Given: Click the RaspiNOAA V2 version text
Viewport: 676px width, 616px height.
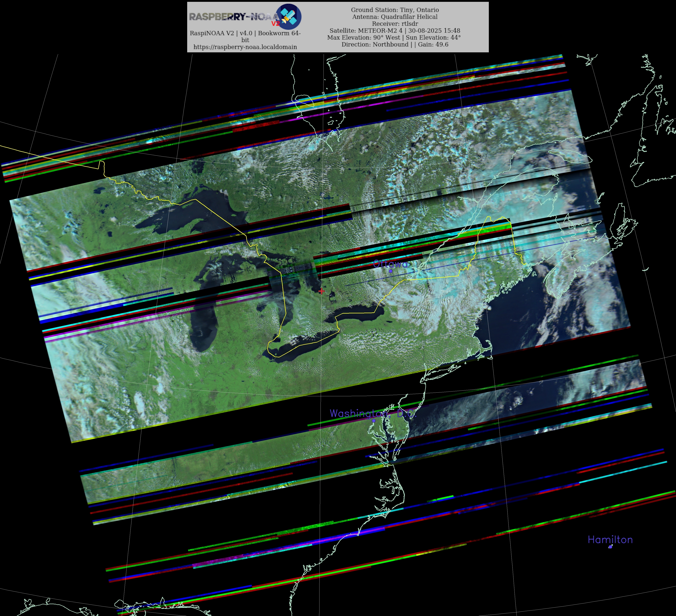Looking at the screenshot, I should [245, 33].
